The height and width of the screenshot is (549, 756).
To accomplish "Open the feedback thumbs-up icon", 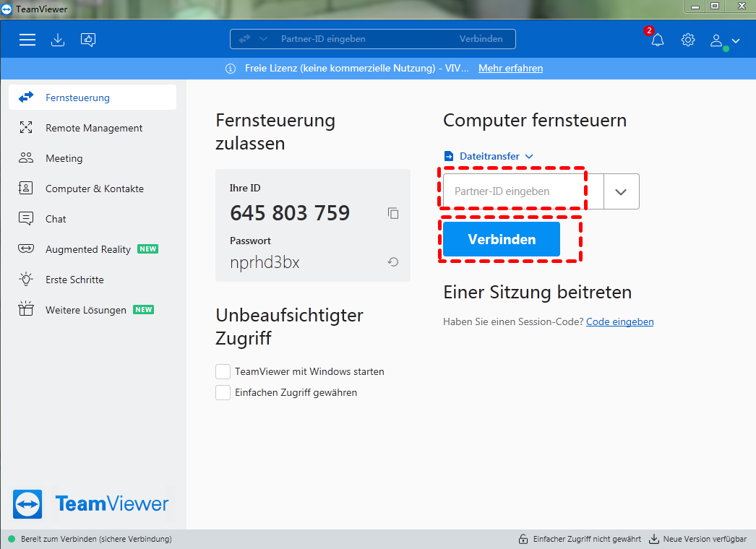I will pyautogui.click(x=88, y=40).
